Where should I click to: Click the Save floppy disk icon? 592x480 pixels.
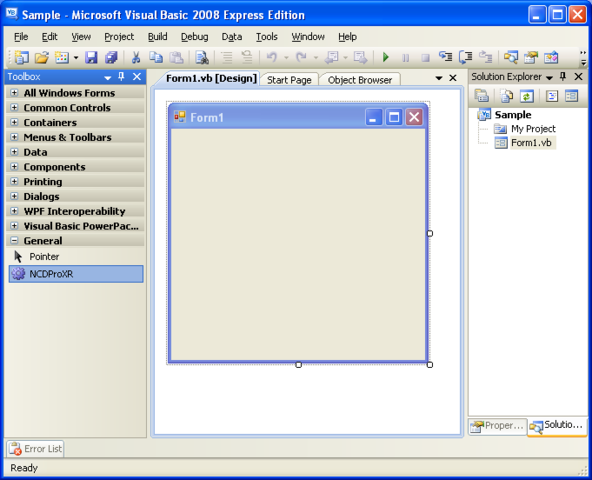coord(91,57)
